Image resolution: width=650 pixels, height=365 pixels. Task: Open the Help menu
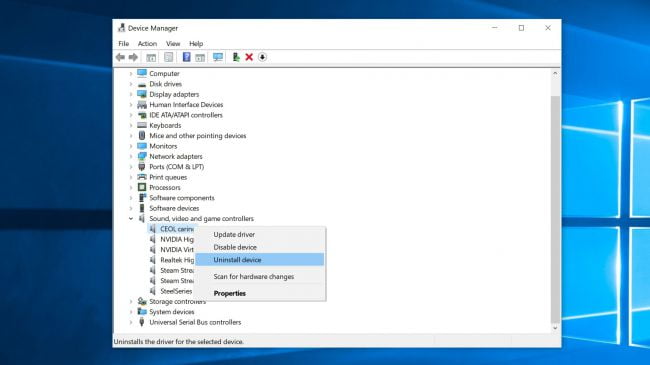(196, 44)
